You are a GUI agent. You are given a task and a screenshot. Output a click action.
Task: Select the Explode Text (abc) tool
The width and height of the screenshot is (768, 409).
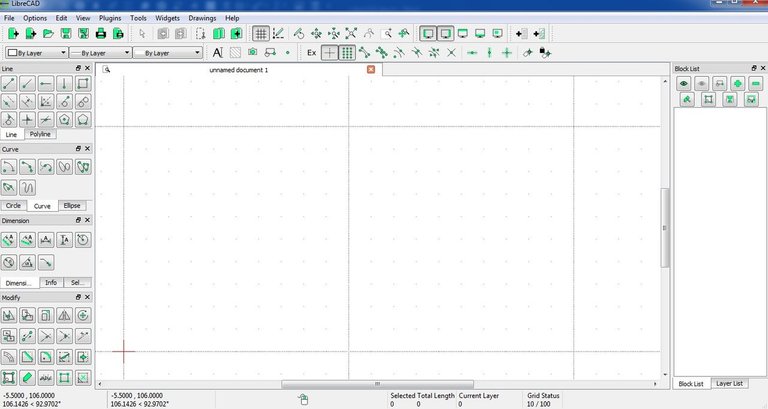coord(46,378)
